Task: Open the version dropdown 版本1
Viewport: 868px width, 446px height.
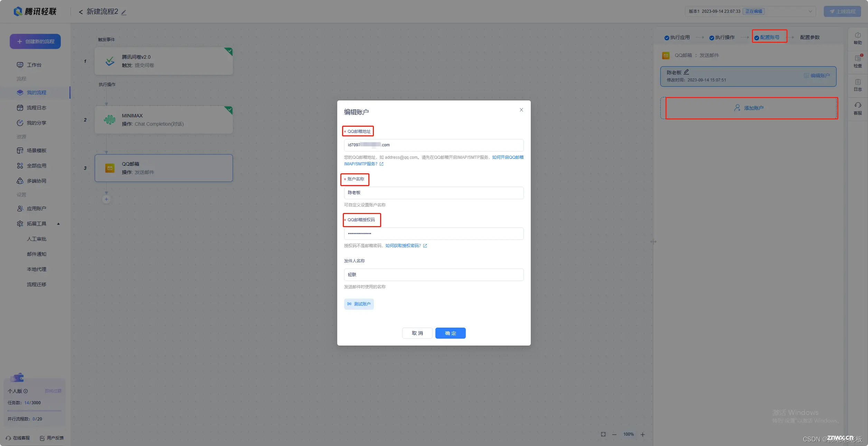Action: pyautogui.click(x=750, y=11)
